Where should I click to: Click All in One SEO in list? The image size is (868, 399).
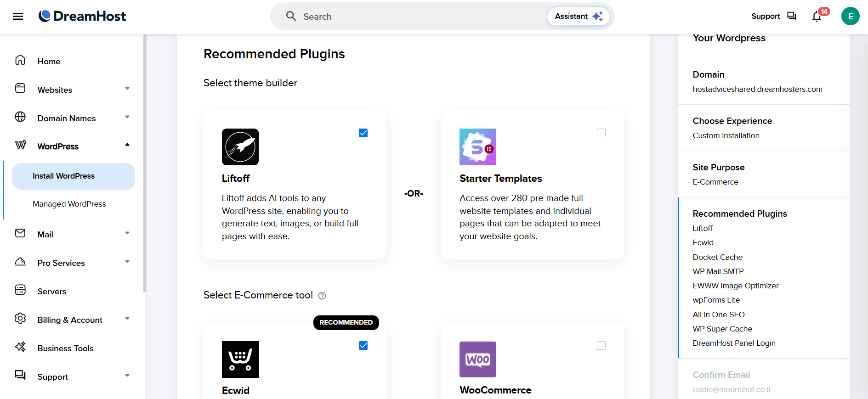(719, 315)
